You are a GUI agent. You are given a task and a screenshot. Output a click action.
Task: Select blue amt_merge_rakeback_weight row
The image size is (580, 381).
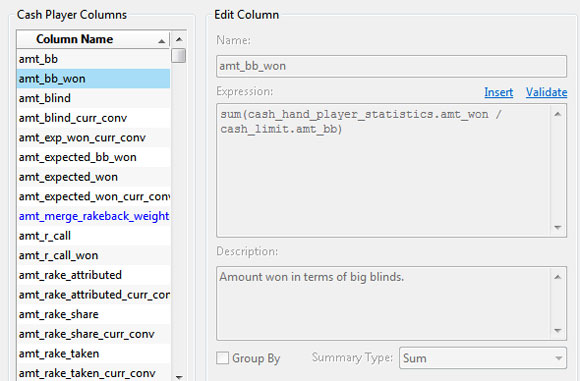coord(94,216)
